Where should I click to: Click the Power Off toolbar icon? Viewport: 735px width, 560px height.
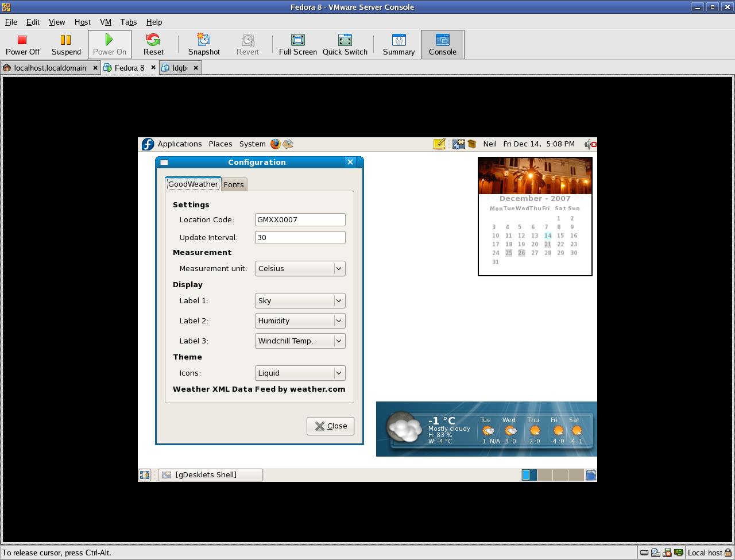[x=22, y=45]
